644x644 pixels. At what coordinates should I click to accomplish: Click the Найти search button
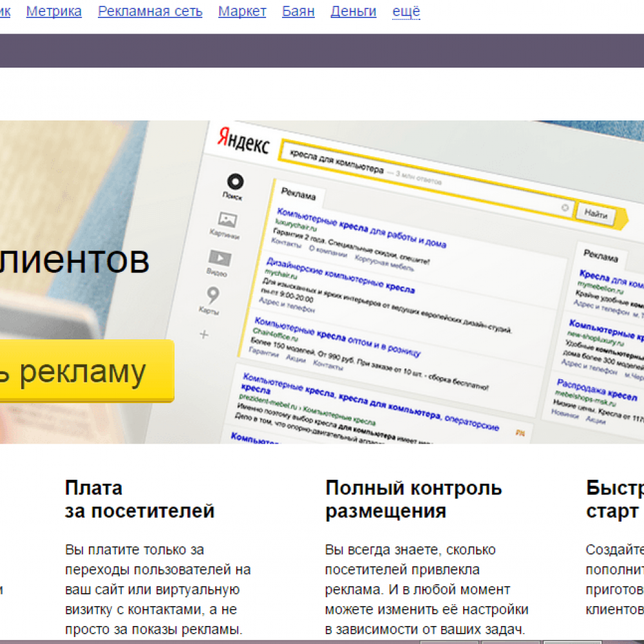tap(596, 214)
